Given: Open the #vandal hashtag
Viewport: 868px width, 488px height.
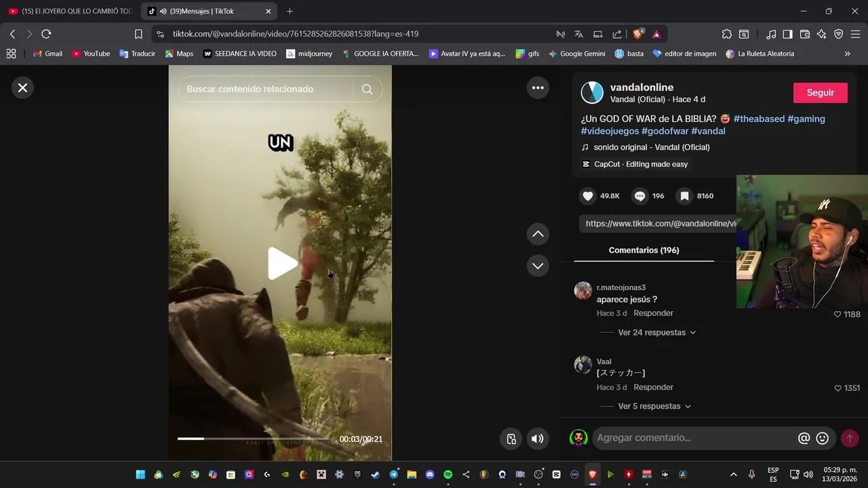Looking at the screenshot, I should [x=708, y=131].
